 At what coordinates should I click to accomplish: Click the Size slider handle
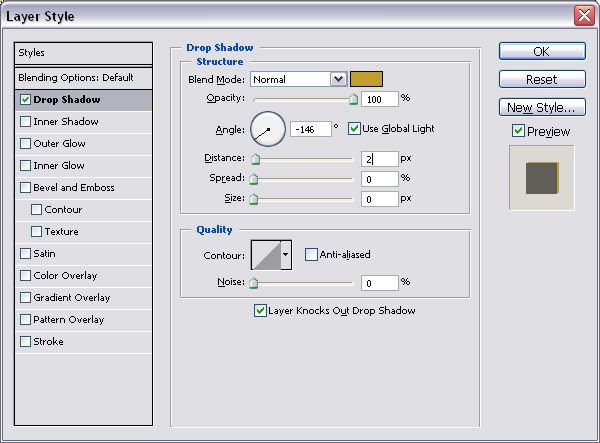[253, 199]
